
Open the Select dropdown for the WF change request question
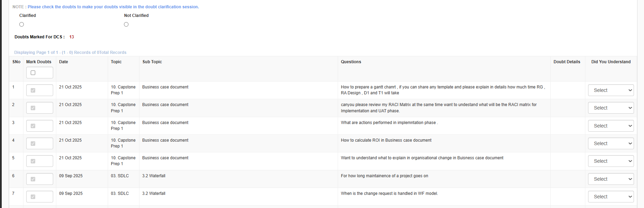click(611, 197)
